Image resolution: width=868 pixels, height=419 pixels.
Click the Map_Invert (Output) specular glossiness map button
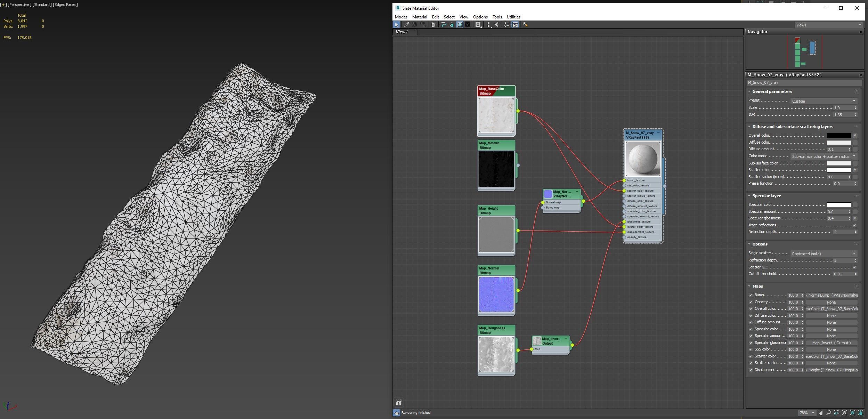pos(831,343)
